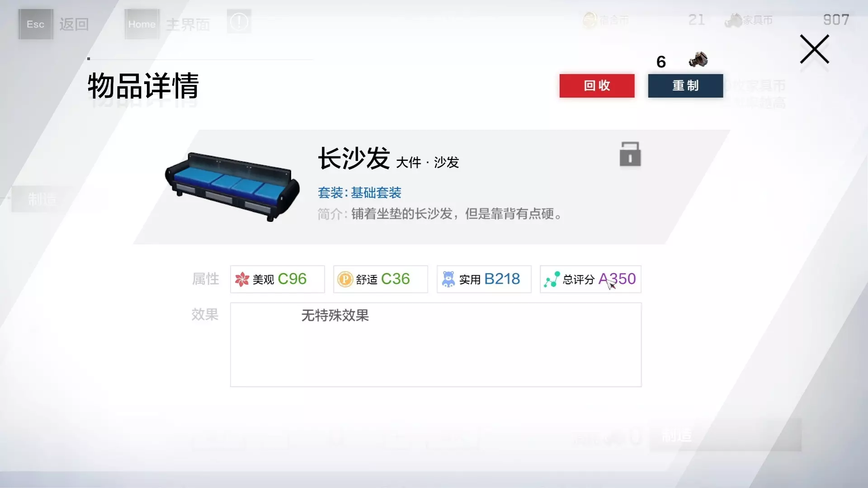Viewport: 868px width, 488px height.
Task: Click the Esc 返回 back button
Action: pos(54,24)
